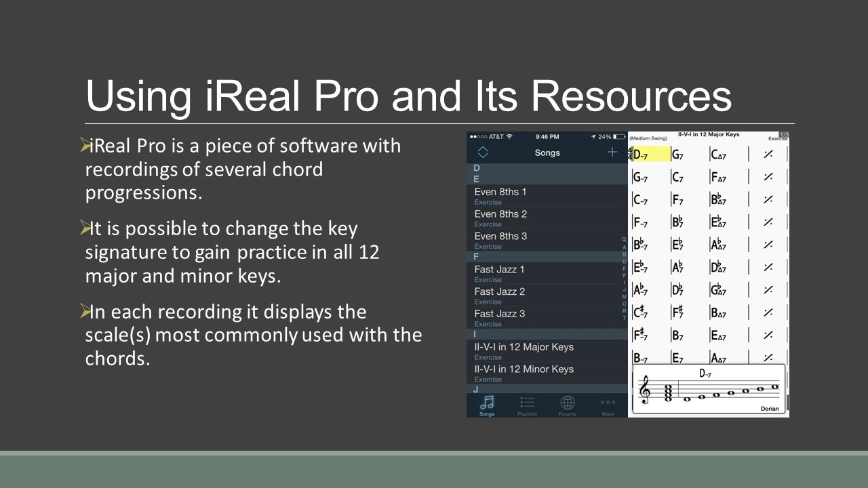Select the FΔ7 chord cell
Screen dimensions: 868x488
719,177
